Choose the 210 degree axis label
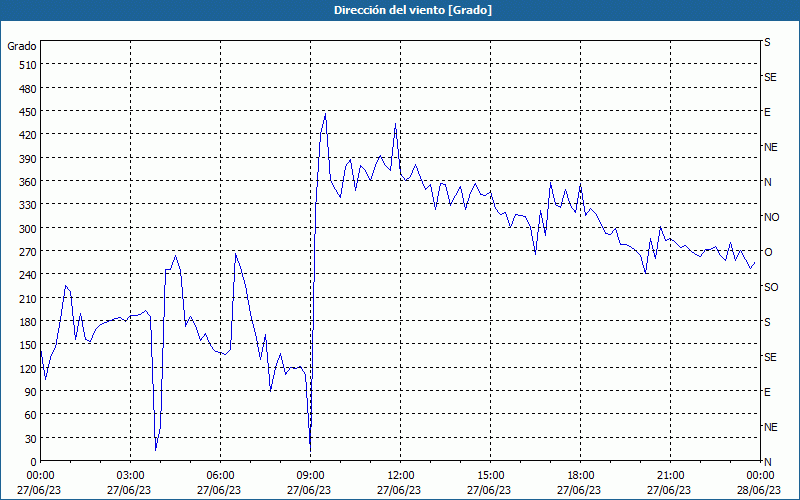800x500 pixels. click(x=28, y=298)
